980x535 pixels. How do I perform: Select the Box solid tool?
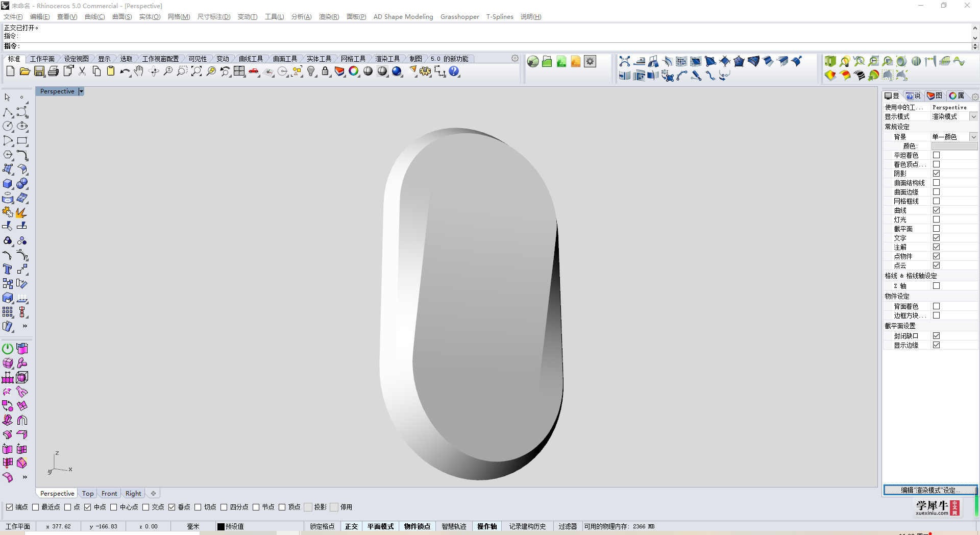8,184
